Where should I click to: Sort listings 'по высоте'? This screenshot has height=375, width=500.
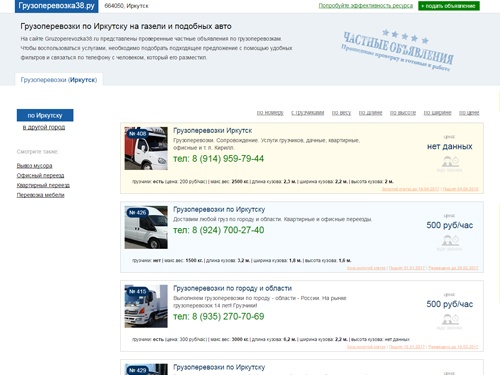(x=403, y=113)
